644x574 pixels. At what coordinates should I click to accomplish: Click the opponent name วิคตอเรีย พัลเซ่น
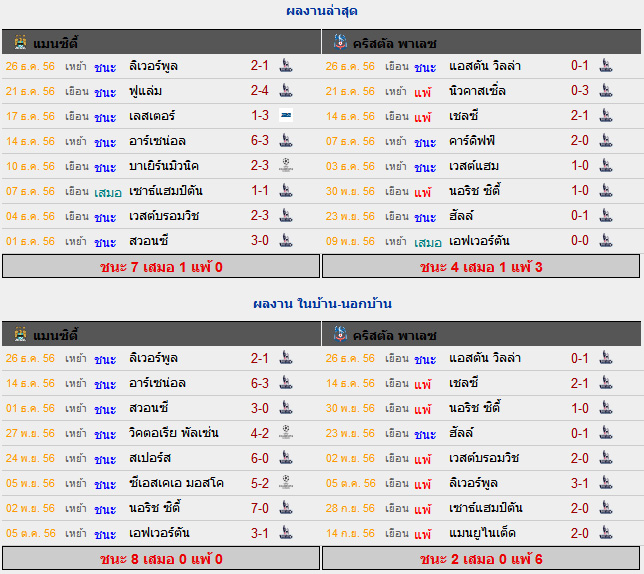coord(173,433)
